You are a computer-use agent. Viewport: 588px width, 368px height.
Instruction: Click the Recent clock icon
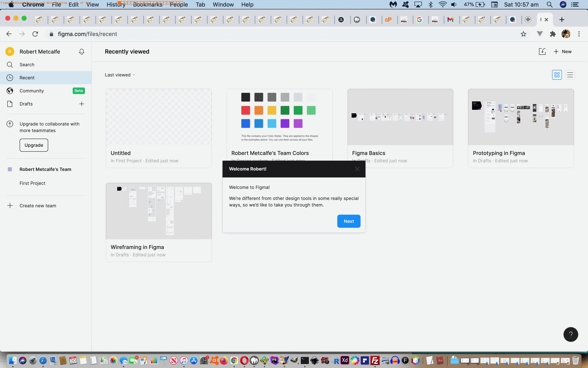pyautogui.click(x=10, y=78)
